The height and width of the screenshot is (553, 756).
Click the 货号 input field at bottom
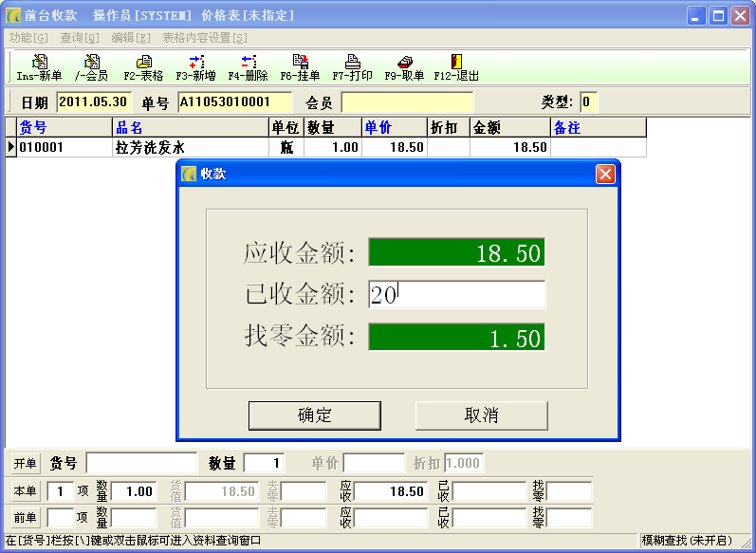click(141, 463)
